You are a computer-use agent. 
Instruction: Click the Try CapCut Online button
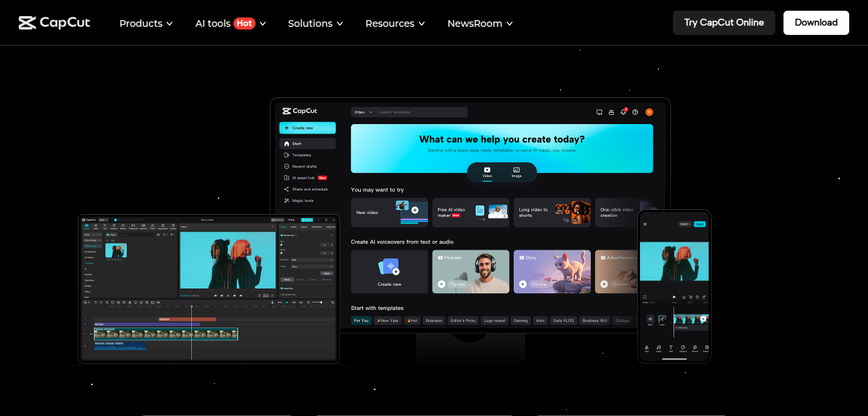[724, 23]
